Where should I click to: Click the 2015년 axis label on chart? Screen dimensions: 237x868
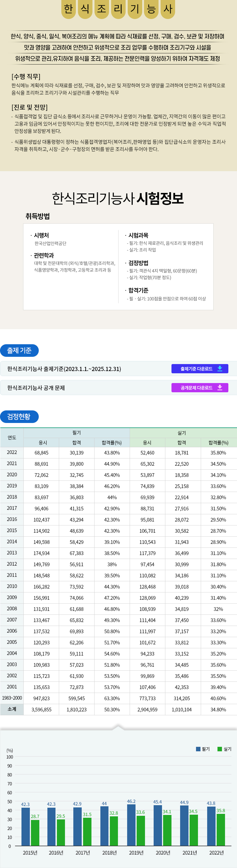[x=30, y=852]
